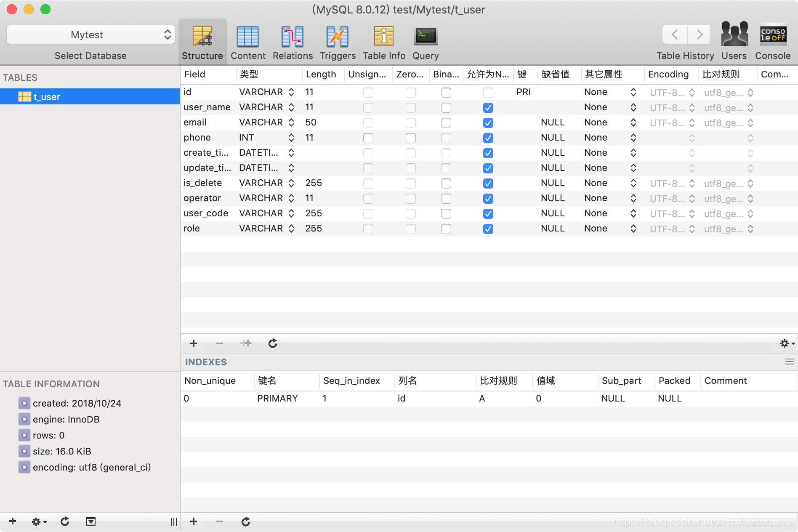Change encoding of user_name field

click(x=672, y=107)
